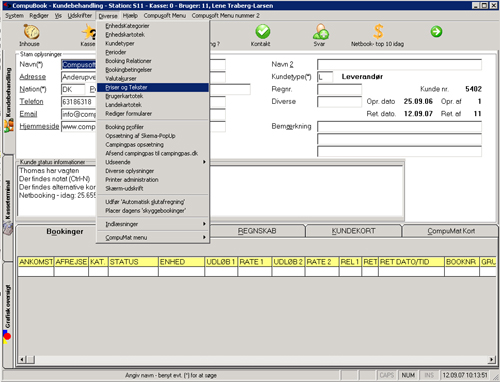This screenshot has height=382, width=500.
Task: Expand the Indlæsninger submenu
Action: pyautogui.click(x=153, y=224)
